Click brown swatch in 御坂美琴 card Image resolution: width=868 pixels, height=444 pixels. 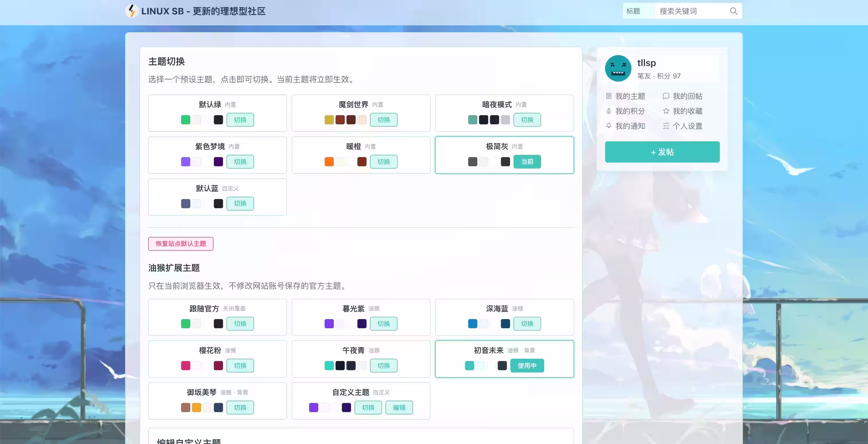[x=185, y=407]
